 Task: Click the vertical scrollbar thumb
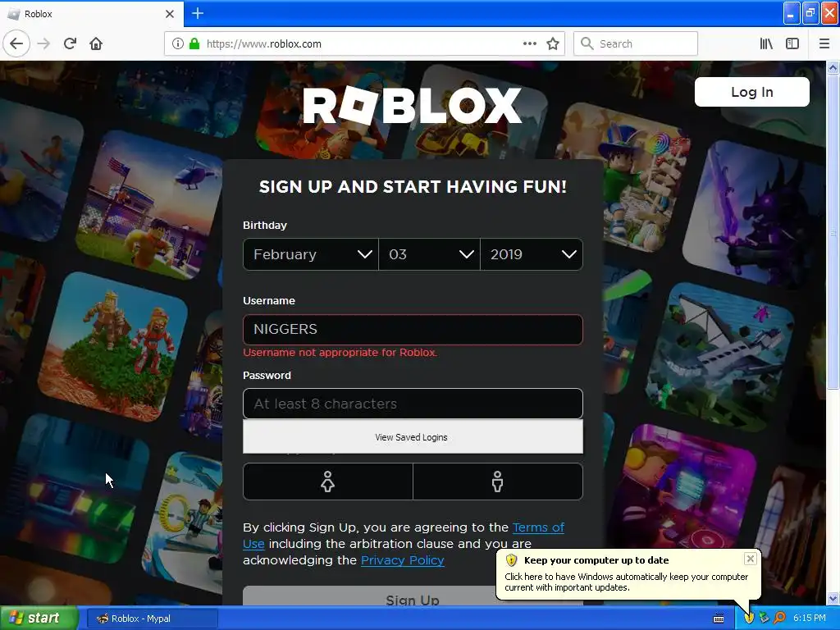tap(833, 232)
